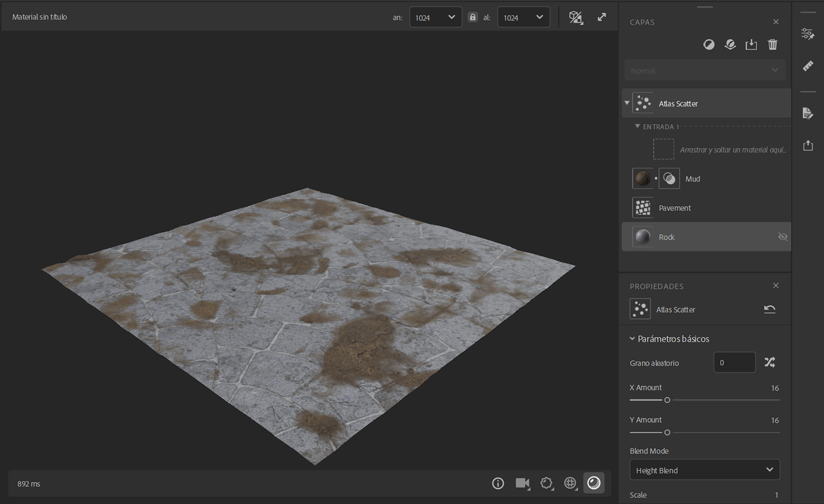This screenshot has width=824, height=504.
Task: Open the viewport info overlay icon
Action: tap(497, 484)
